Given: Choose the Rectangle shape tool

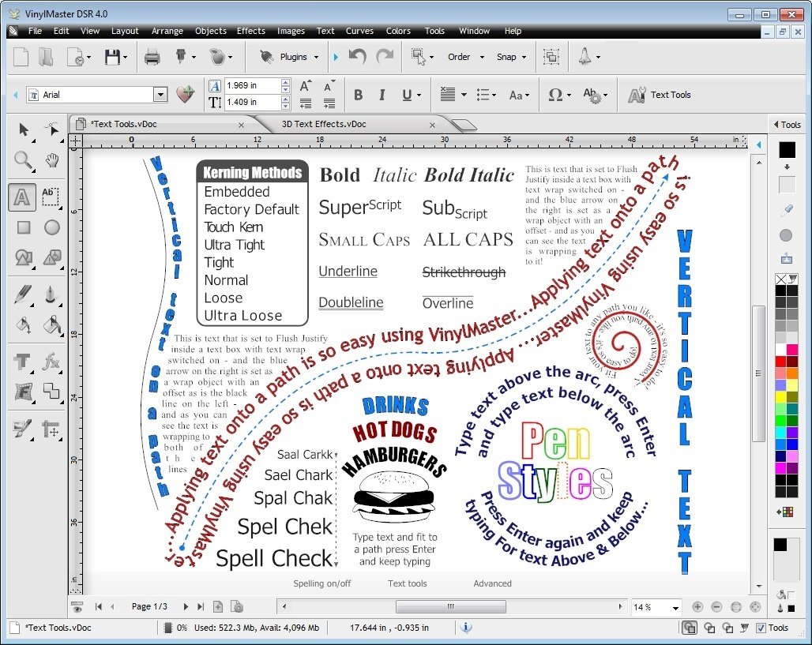Looking at the screenshot, I should (23, 227).
